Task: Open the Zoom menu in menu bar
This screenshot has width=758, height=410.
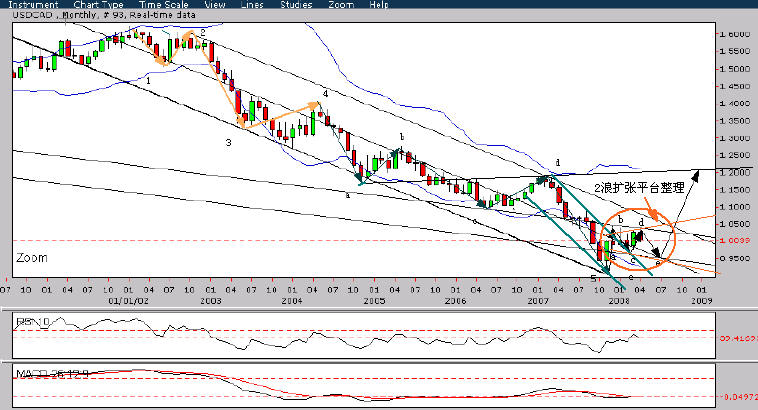Action: coord(341,4)
